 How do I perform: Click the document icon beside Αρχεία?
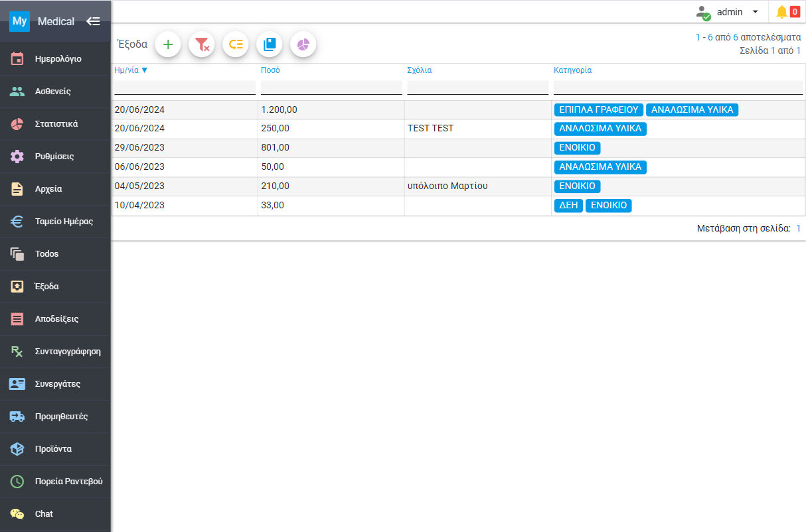[17, 189]
